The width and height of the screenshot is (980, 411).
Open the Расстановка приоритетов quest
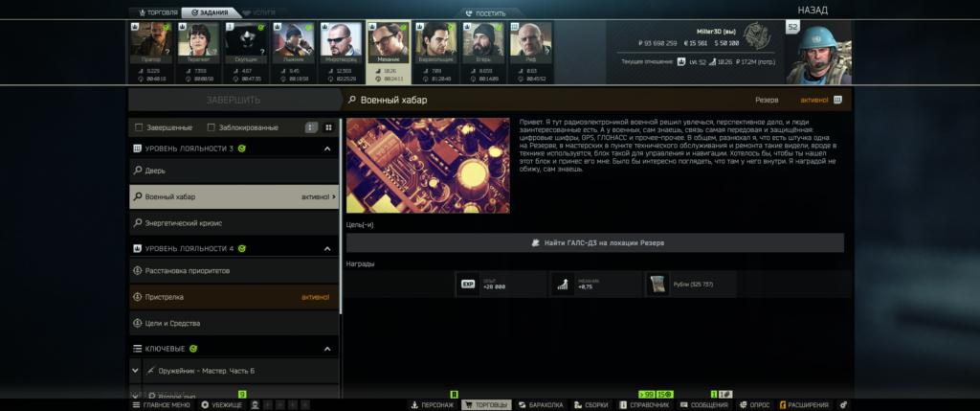tap(234, 271)
